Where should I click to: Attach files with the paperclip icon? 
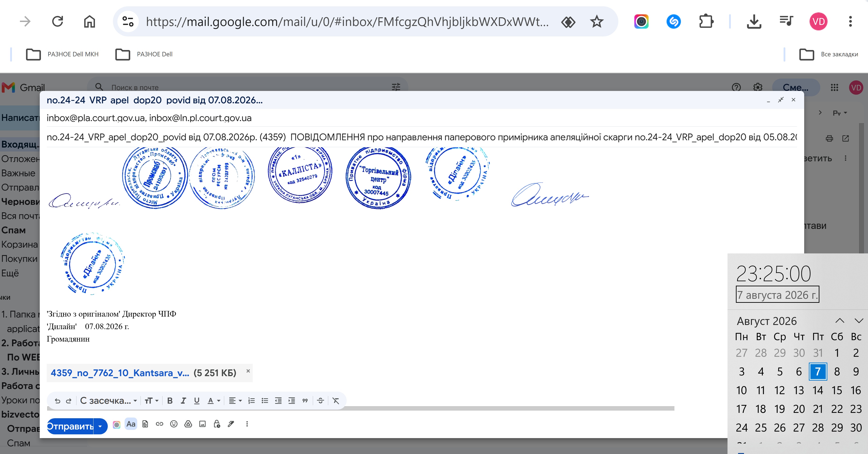[145, 424]
